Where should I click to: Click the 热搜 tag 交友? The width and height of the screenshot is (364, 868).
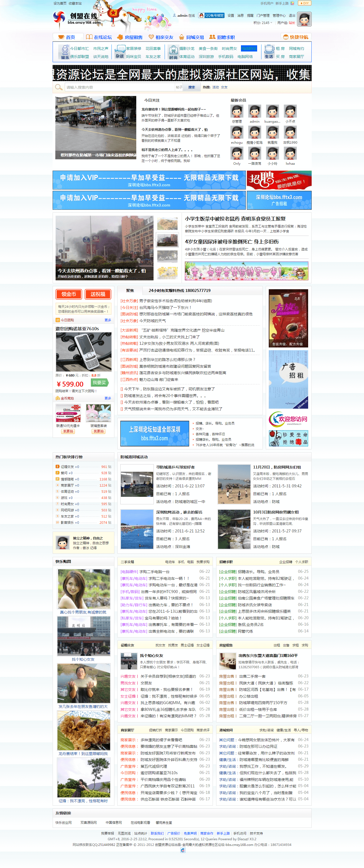point(224,87)
